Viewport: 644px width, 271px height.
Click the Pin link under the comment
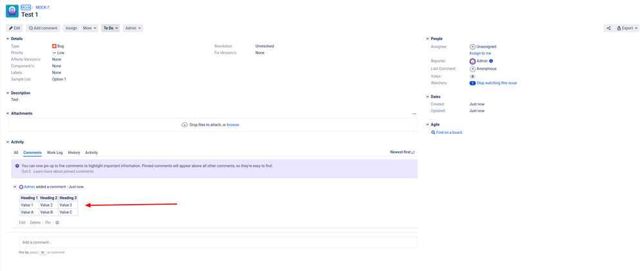[x=48, y=222]
